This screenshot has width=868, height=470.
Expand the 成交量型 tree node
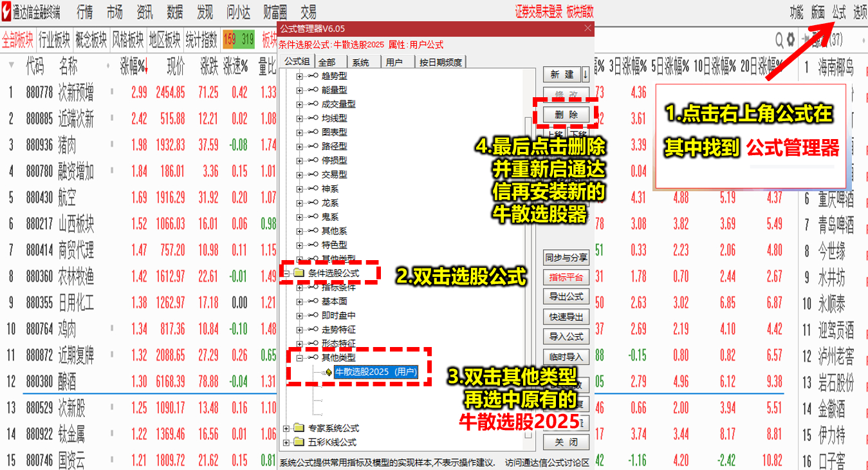[299, 104]
